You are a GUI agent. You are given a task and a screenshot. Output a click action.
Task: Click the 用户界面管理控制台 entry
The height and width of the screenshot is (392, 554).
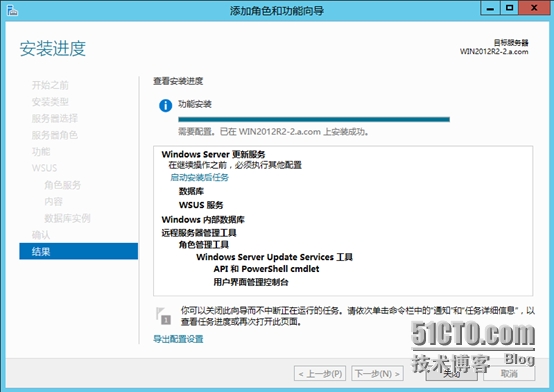click(x=251, y=282)
